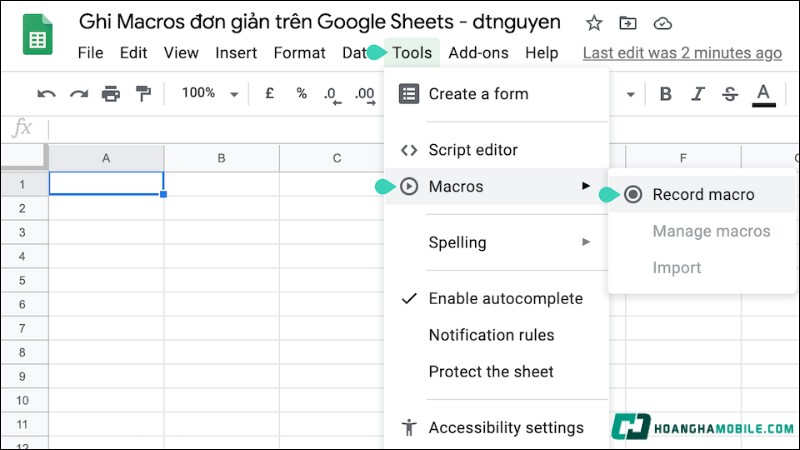Select Macros menu entry

[496, 186]
